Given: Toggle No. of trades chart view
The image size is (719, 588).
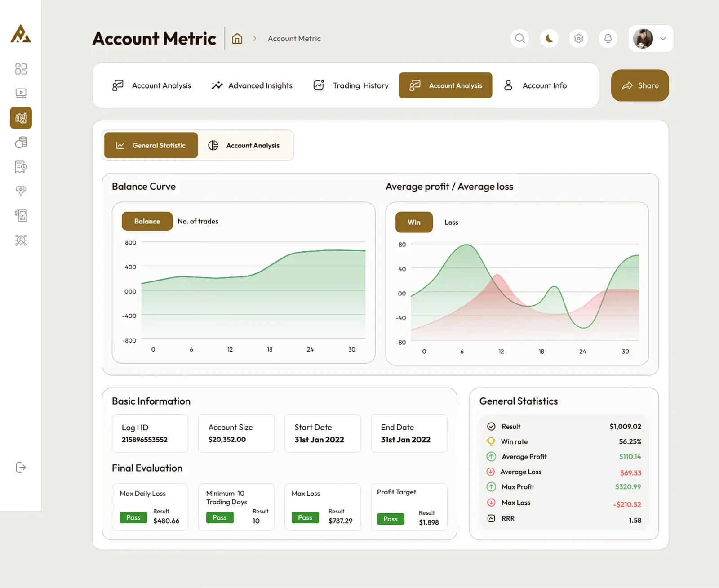Looking at the screenshot, I should click(198, 221).
